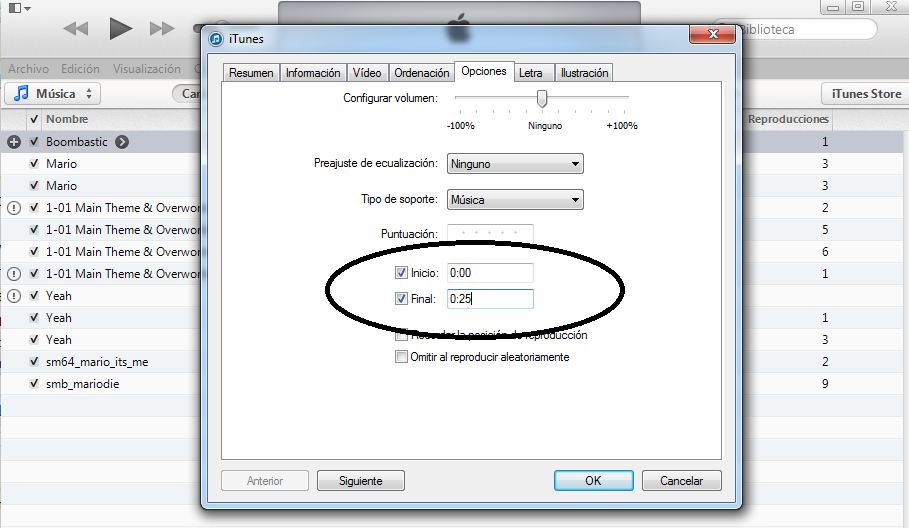
Task: Click the exclamation icon on the first Main Theme row
Action: click(x=14, y=207)
